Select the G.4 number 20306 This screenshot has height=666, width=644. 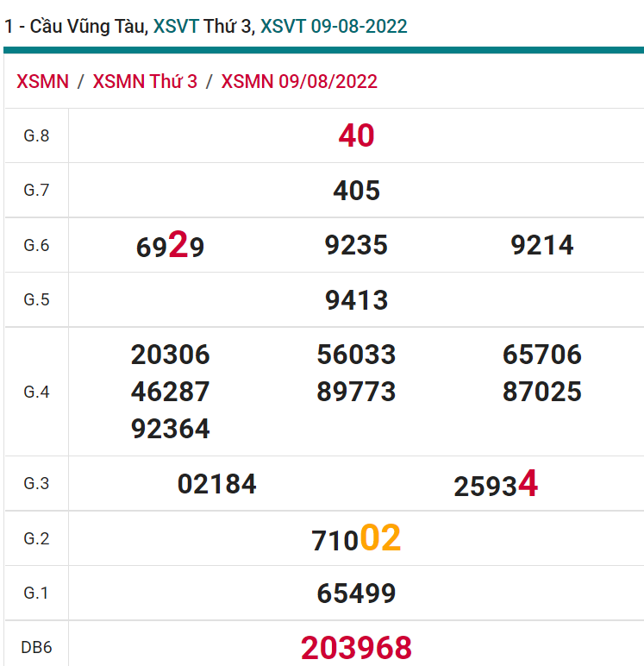[x=171, y=355]
